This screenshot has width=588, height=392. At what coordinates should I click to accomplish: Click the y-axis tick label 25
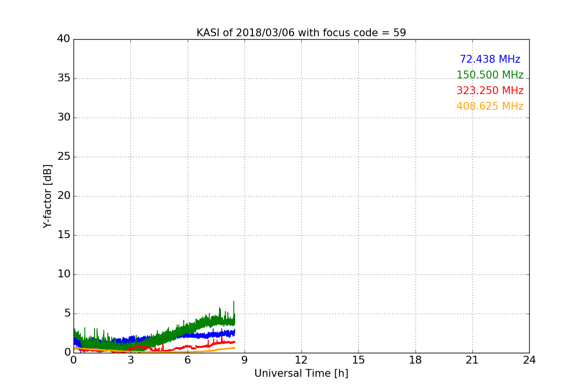pos(64,157)
